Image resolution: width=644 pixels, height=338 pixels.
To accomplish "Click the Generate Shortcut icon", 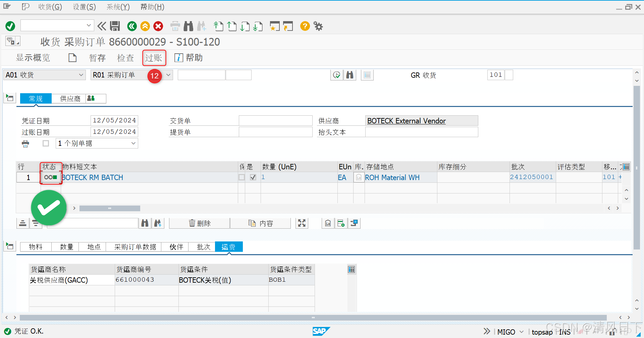I will [288, 26].
